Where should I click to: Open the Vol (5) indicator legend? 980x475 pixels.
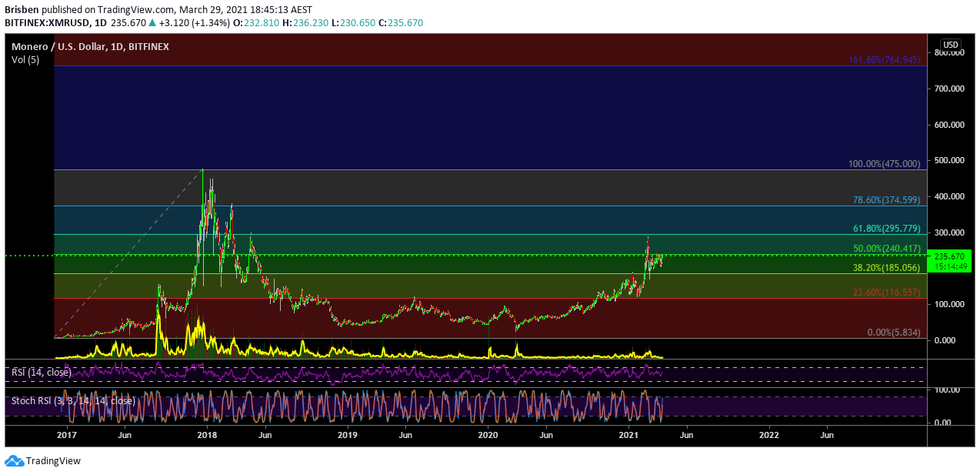[x=25, y=60]
